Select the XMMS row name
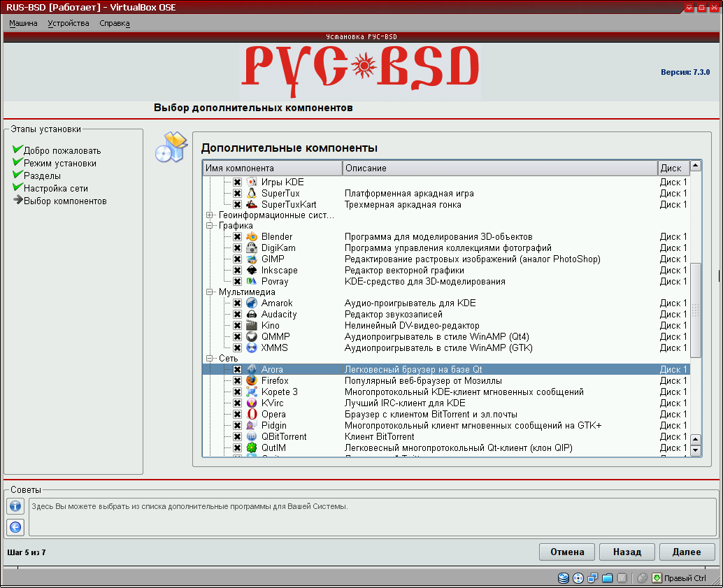The image size is (723, 588). 274,347
